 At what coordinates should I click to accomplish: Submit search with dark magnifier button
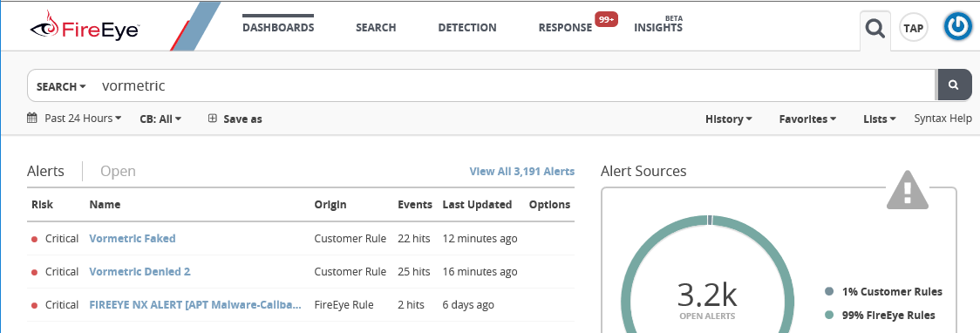[955, 85]
